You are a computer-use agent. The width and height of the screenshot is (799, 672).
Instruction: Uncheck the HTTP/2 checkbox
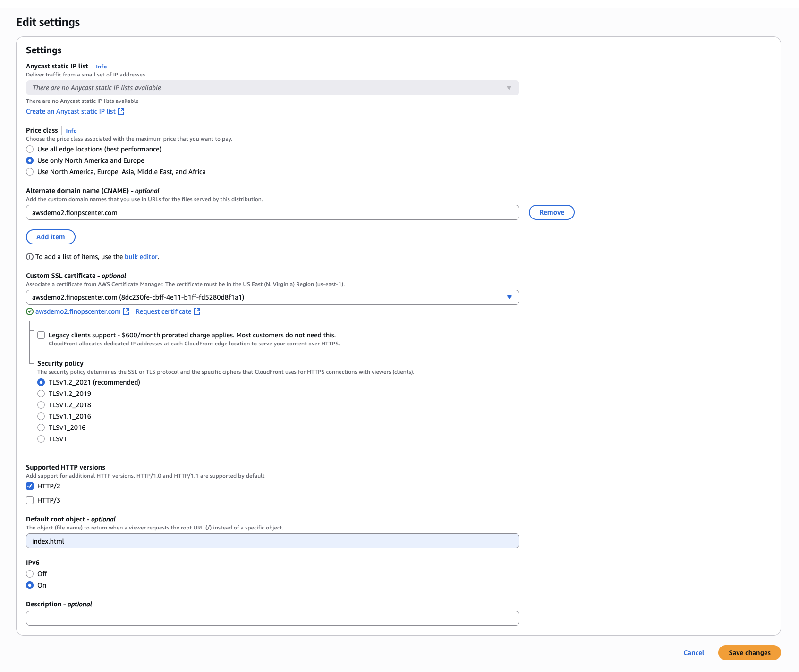point(30,486)
